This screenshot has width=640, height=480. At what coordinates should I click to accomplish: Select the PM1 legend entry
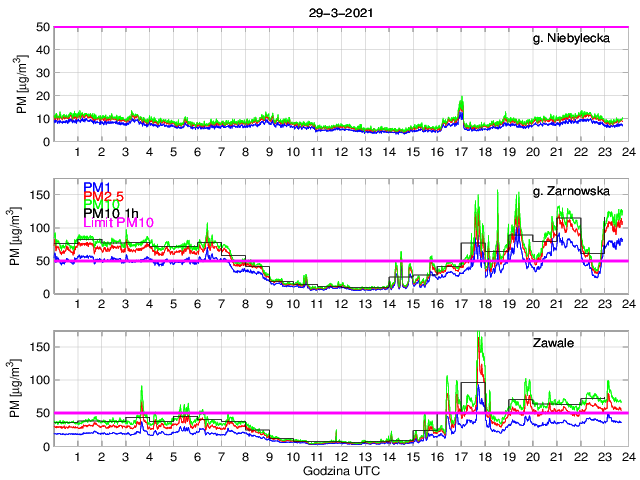click(97, 187)
